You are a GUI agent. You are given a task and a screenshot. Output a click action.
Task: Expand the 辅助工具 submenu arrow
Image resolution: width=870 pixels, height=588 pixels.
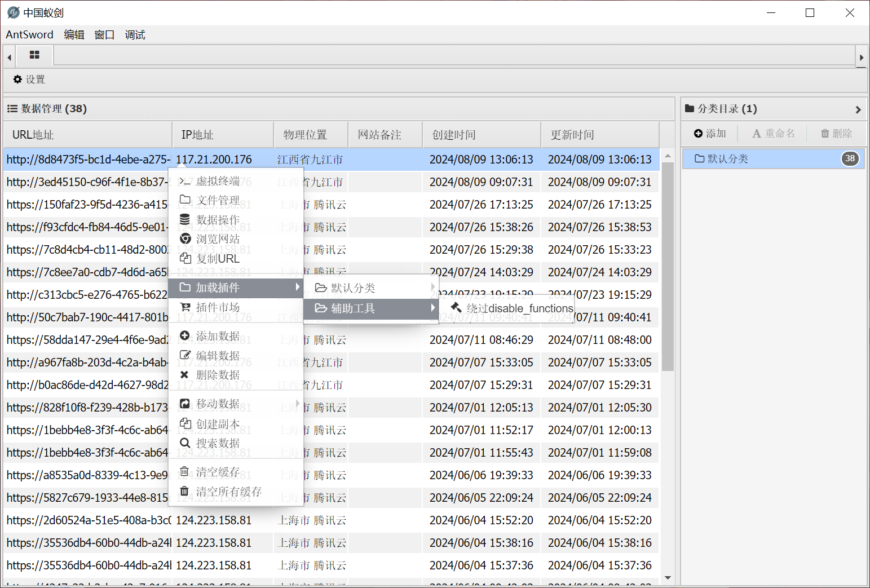pyautogui.click(x=432, y=308)
